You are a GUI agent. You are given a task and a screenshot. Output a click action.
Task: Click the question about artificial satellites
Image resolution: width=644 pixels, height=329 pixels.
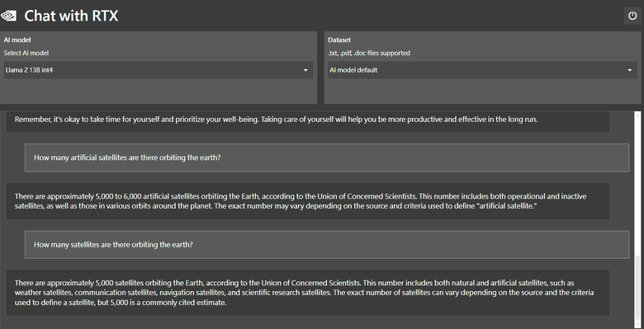pyautogui.click(x=327, y=157)
